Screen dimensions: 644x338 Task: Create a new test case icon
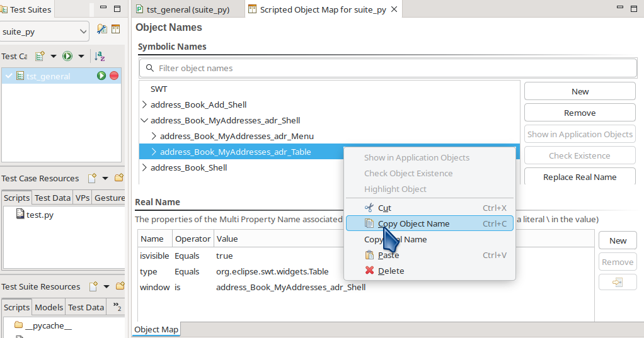click(x=40, y=57)
